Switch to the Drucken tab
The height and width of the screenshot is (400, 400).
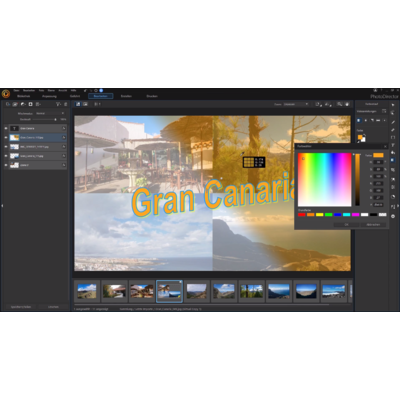pyautogui.click(x=152, y=96)
